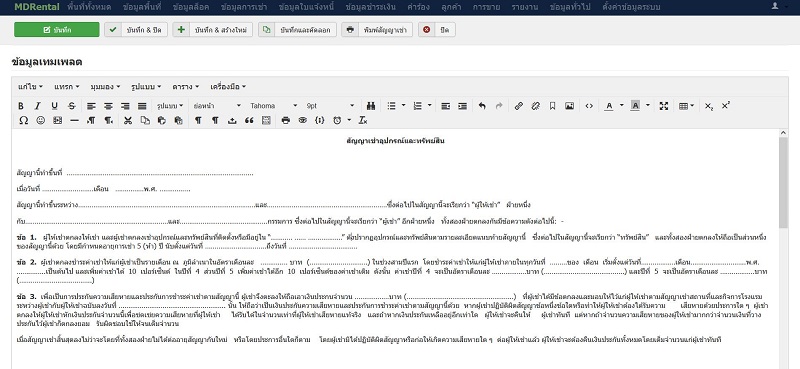Apply text color with A button

pyautogui.click(x=609, y=106)
